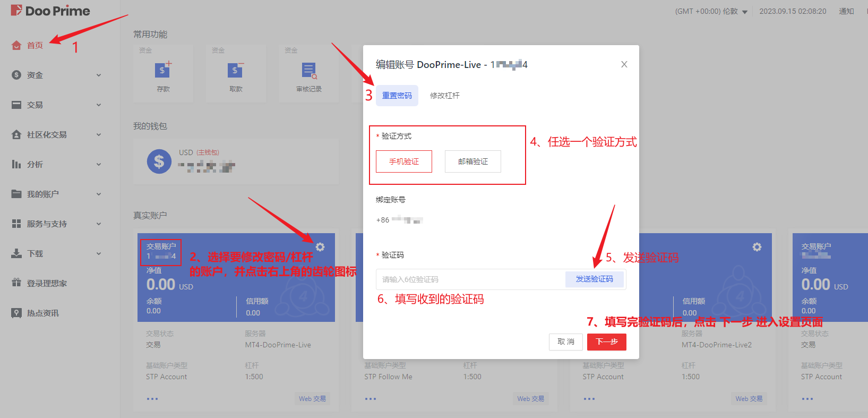Open more options dots on MT4-DooPrime-Live2 card

589,399
